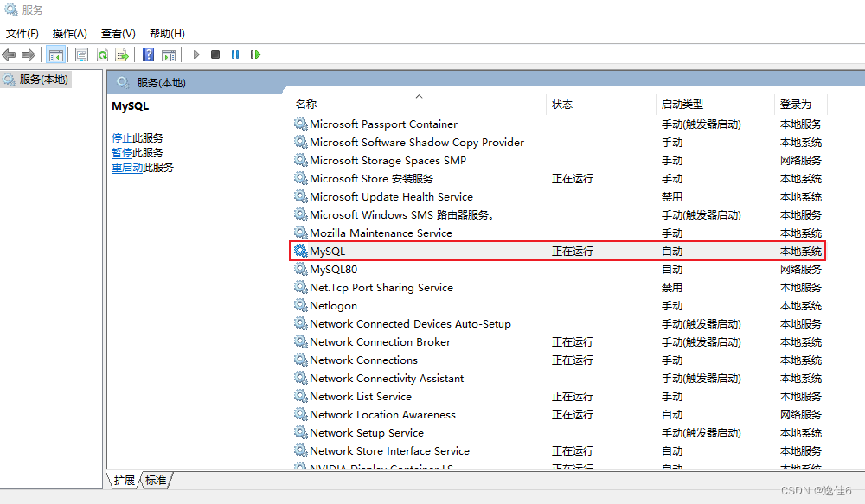Select the Network Connectivity Assistant service

pyautogui.click(x=387, y=379)
